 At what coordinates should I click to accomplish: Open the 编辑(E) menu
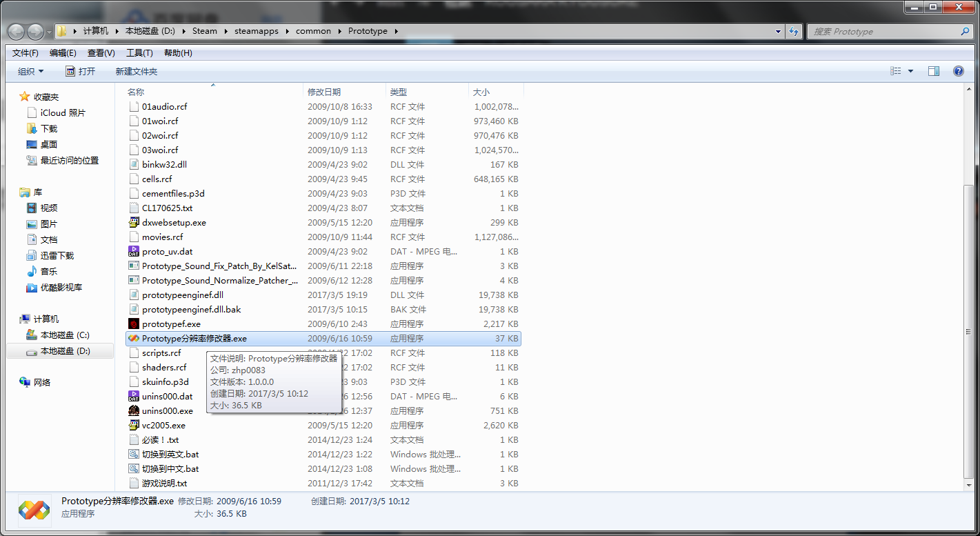point(63,53)
